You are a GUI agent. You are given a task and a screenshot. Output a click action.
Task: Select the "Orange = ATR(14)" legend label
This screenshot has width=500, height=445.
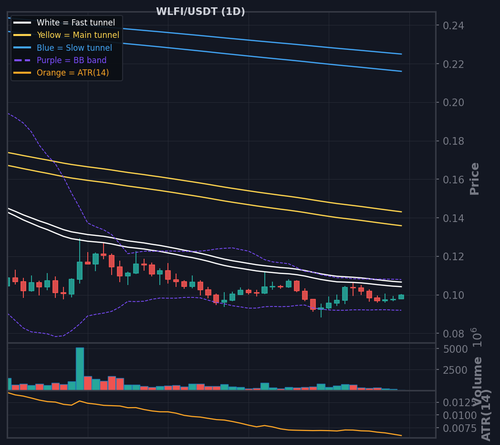tap(73, 73)
